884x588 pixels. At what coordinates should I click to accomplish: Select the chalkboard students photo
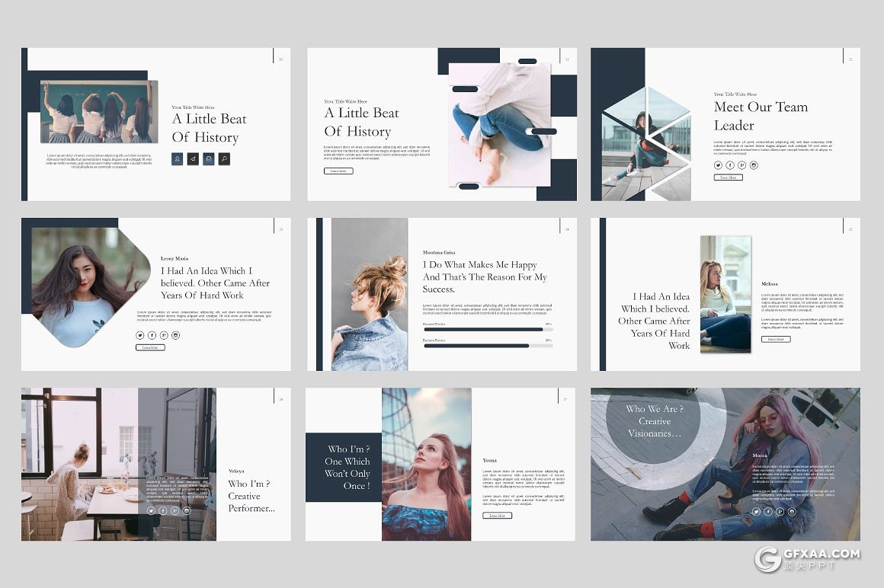[99, 112]
